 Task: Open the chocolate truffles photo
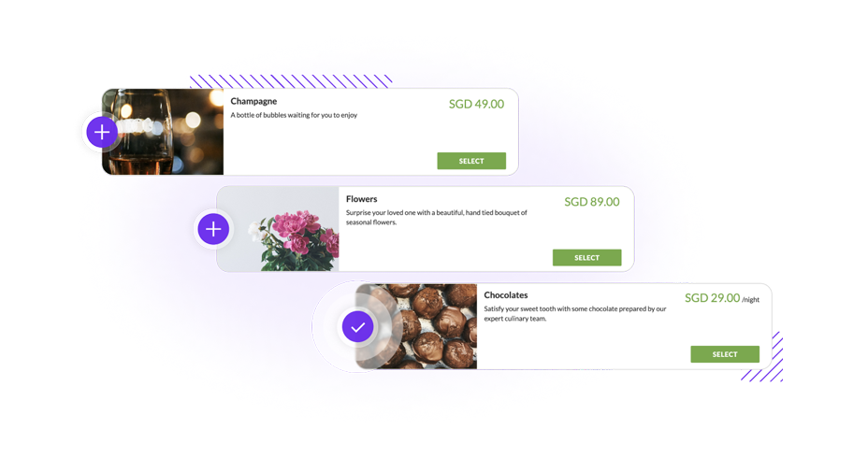click(415, 326)
